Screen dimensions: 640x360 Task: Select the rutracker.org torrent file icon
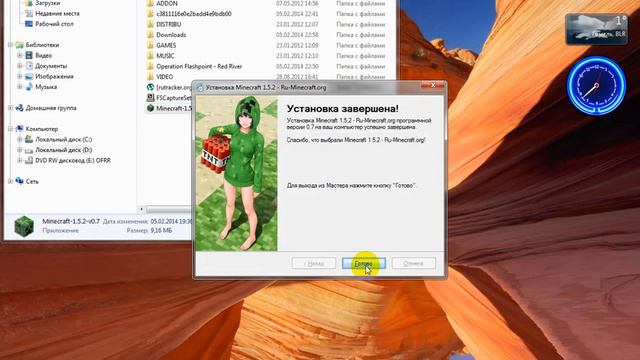(150, 87)
